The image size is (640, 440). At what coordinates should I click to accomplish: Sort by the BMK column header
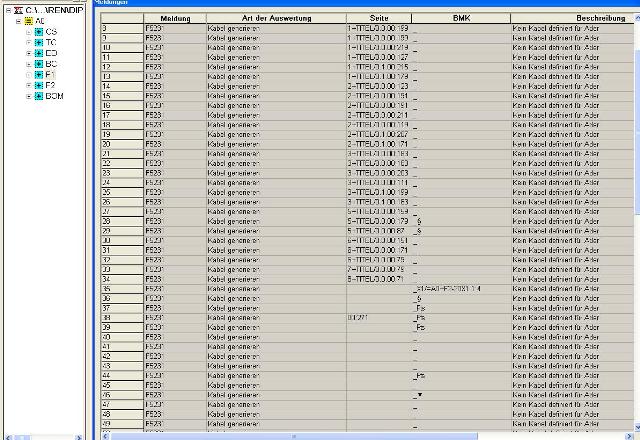461,18
